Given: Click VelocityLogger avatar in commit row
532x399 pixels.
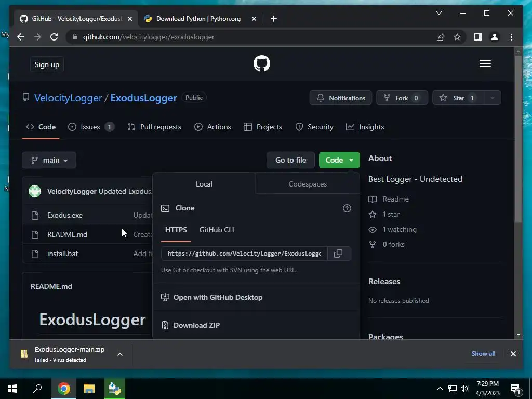Looking at the screenshot, I should [35, 191].
